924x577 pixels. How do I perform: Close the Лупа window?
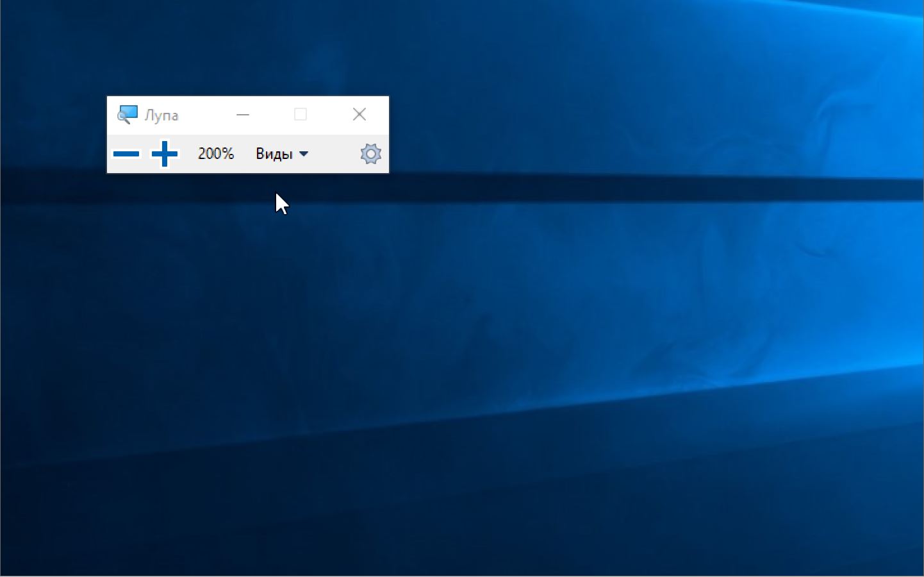pos(359,115)
